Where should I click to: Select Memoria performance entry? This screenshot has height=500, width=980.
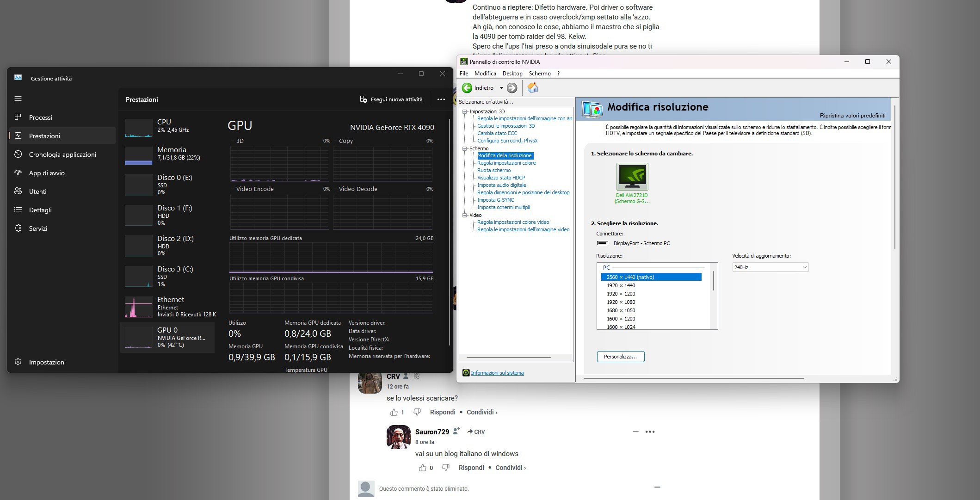pyautogui.click(x=167, y=155)
